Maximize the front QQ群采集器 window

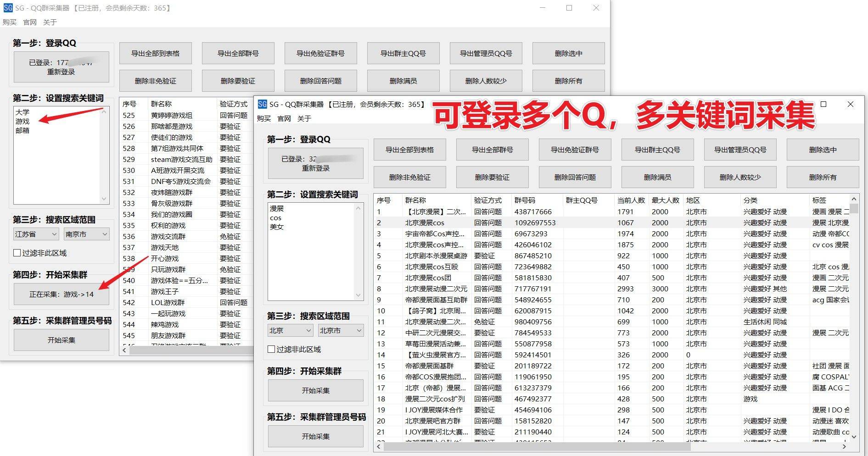[823, 104]
